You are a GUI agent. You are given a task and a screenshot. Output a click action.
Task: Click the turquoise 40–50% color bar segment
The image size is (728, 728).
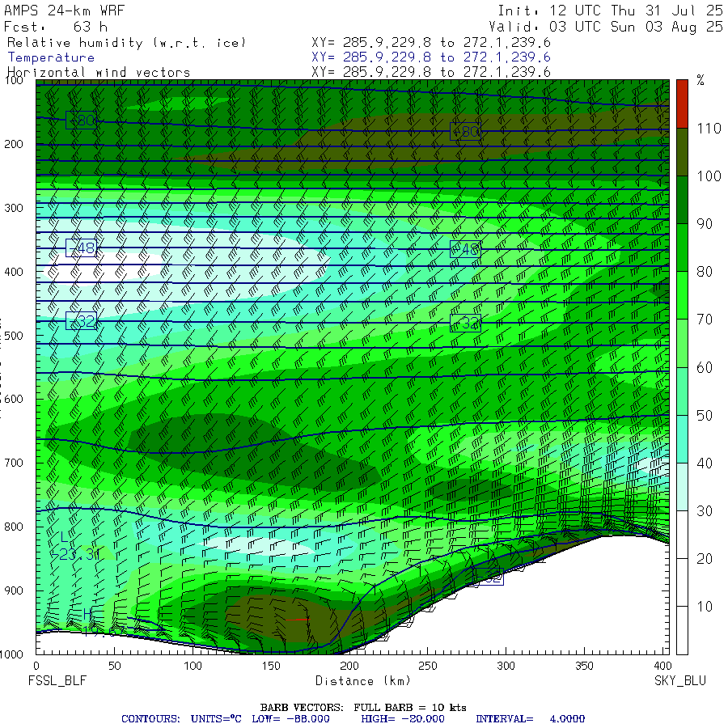click(682, 438)
